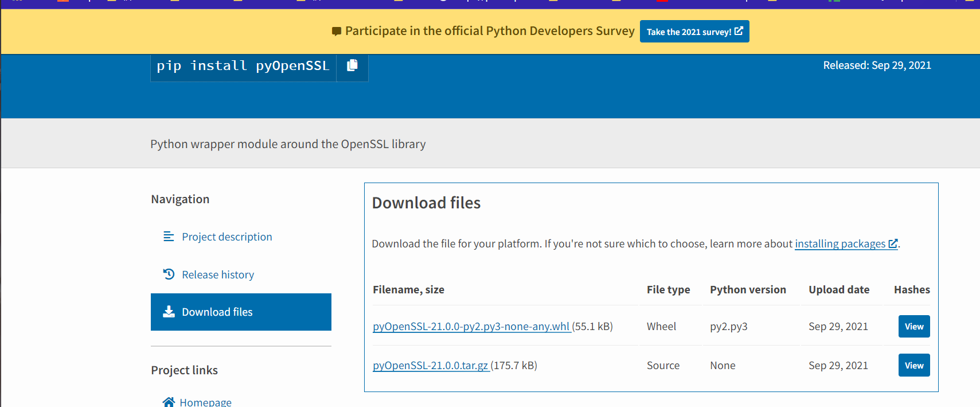Open the installing packages guide link
Viewport: 980px width, 407px height.
[840, 244]
